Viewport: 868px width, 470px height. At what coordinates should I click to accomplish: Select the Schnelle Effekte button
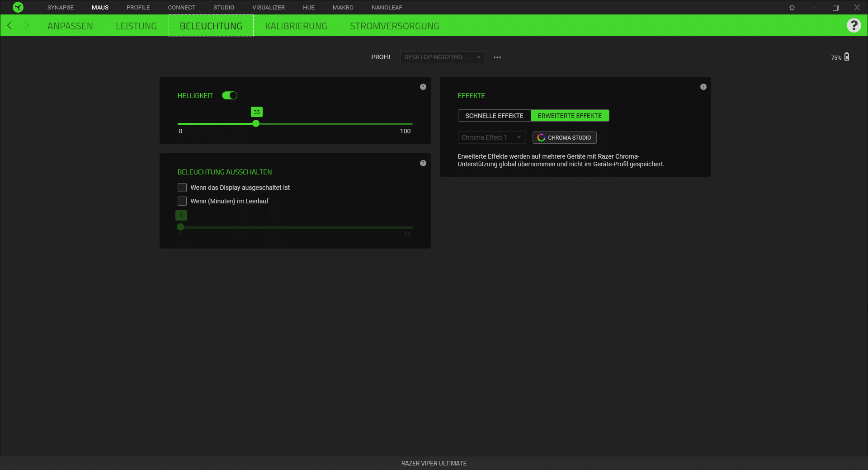tap(494, 116)
